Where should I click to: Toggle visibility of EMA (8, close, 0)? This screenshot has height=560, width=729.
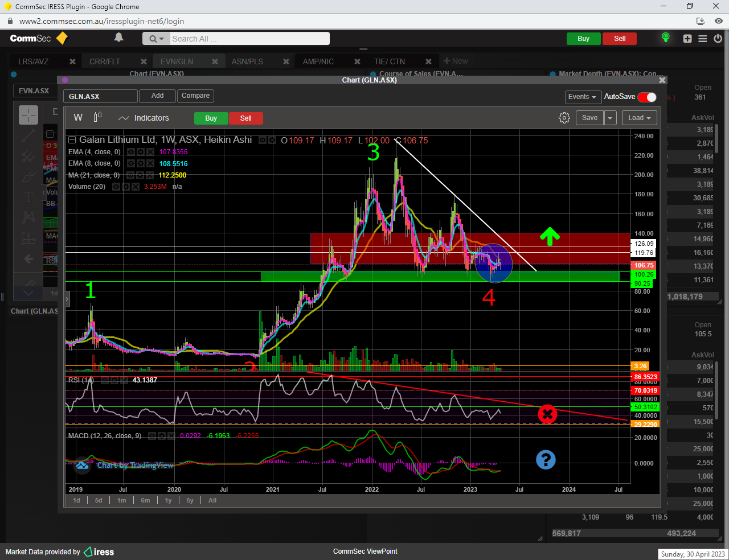click(130, 163)
